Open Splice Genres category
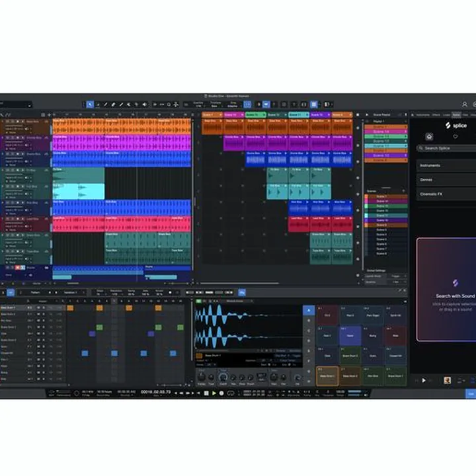 (446, 180)
